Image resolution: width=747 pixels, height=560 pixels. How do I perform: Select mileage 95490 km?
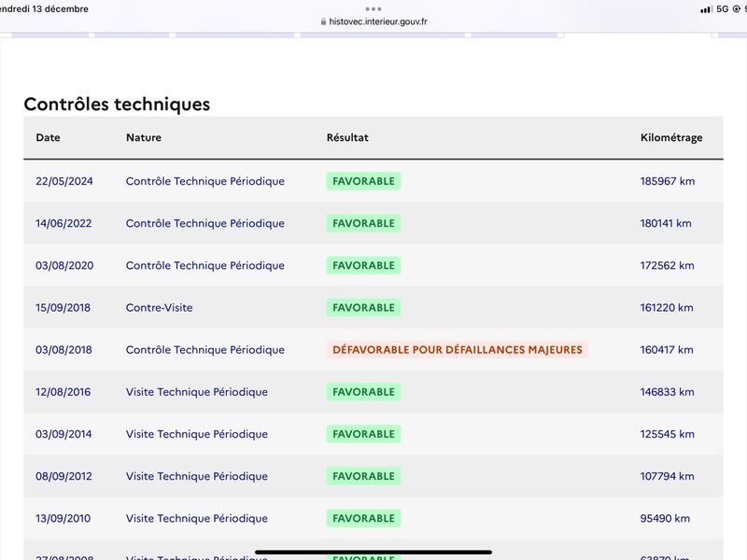pyautogui.click(x=665, y=519)
